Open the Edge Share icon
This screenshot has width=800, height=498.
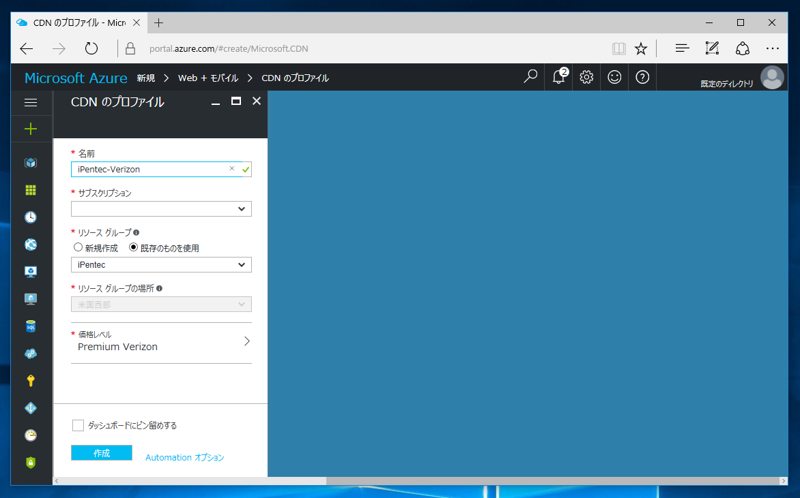click(x=742, y=48)
